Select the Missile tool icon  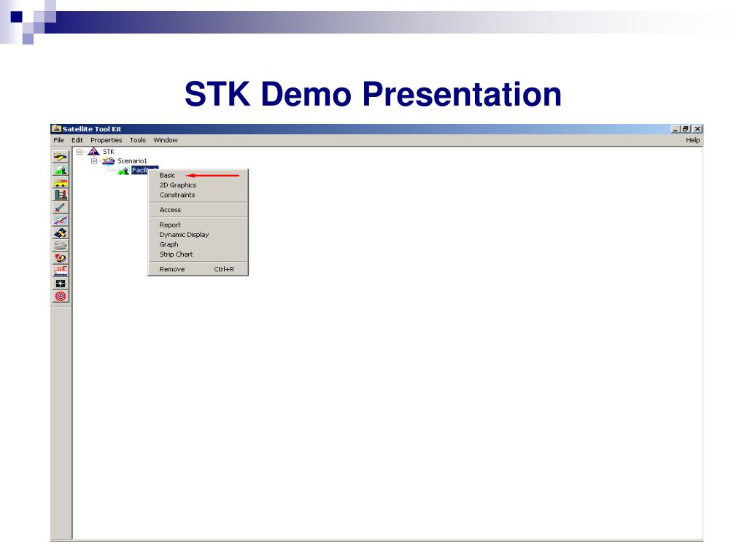(61, 208)
